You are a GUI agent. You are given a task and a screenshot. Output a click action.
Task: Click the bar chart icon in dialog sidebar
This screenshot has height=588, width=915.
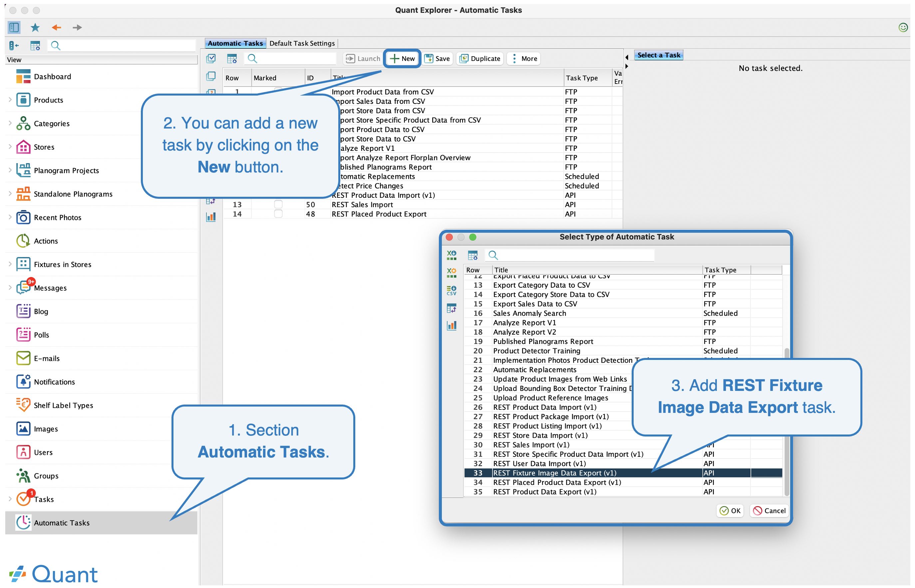point(451,325)
